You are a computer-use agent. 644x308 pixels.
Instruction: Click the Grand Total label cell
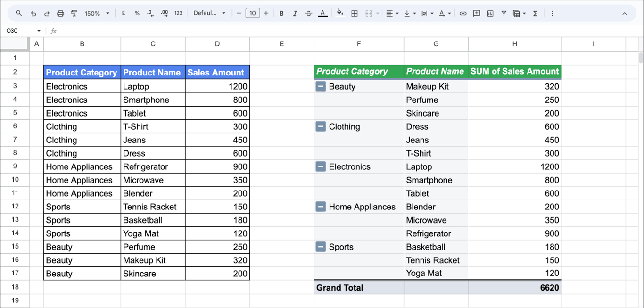click(x=359, y=287)
